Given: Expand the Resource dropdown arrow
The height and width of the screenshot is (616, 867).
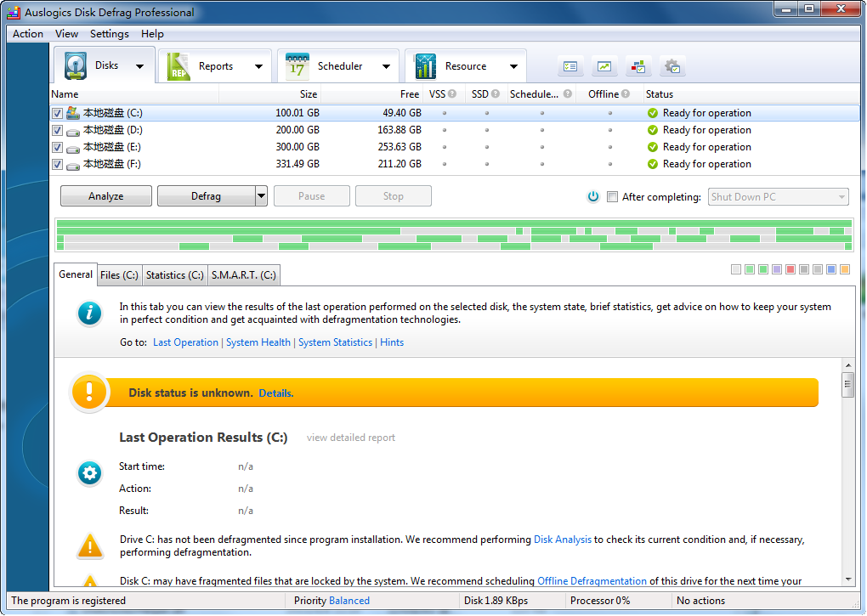Looking at the screenshot, I should (x=513, y=66).
